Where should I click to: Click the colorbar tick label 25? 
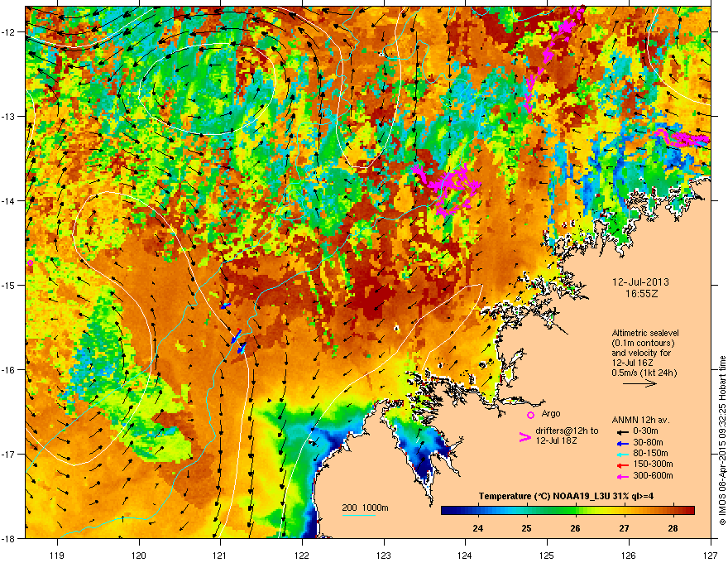(x=526, y=528)
